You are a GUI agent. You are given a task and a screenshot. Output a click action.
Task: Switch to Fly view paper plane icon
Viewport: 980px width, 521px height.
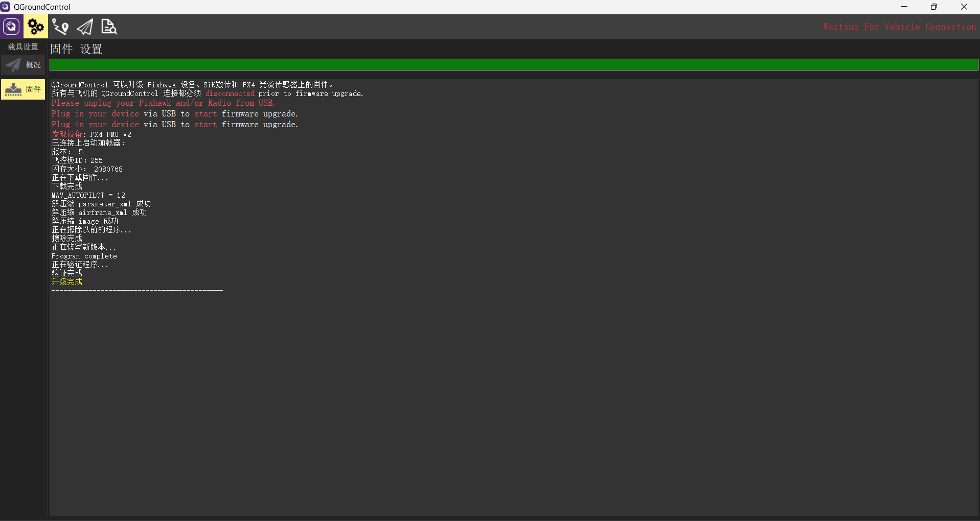(x=85, y=27)
